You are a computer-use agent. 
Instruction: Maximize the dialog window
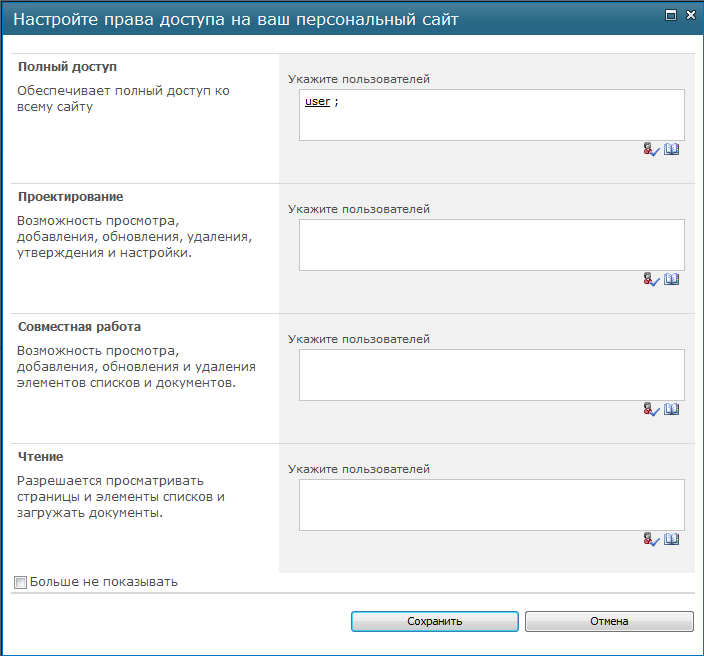coord(671,16)
